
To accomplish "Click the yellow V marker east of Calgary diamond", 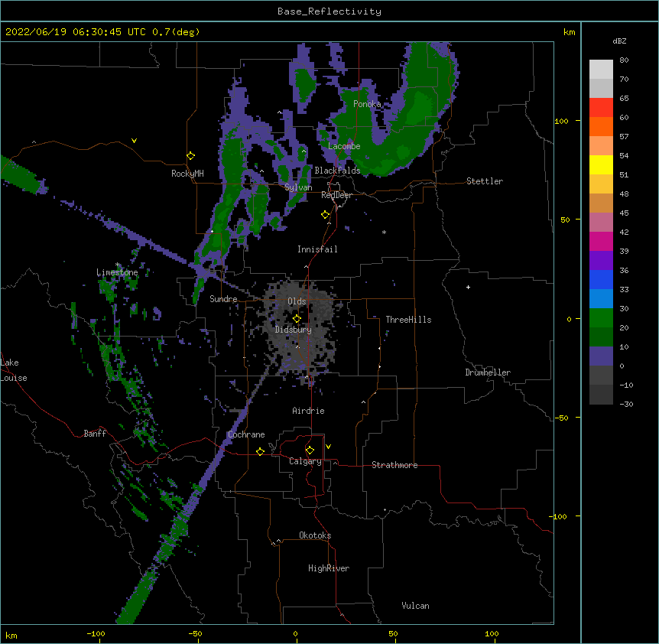I will coord(328,447).
